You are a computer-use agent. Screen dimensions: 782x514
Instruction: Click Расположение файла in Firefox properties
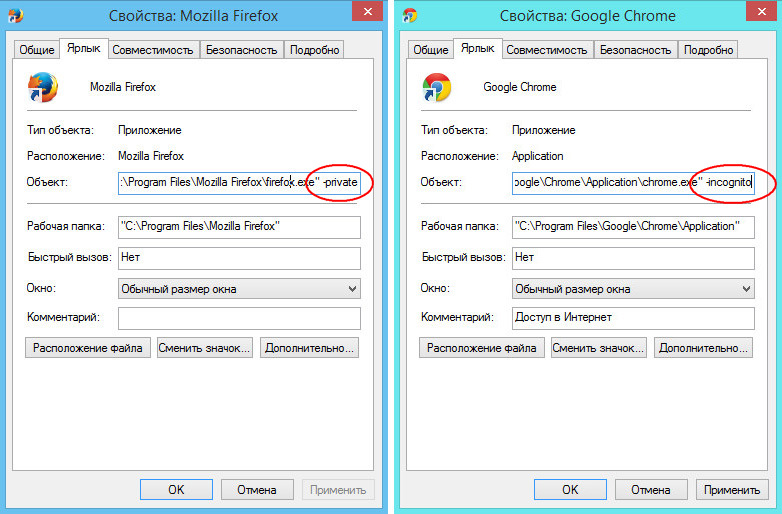coord(88,348)
